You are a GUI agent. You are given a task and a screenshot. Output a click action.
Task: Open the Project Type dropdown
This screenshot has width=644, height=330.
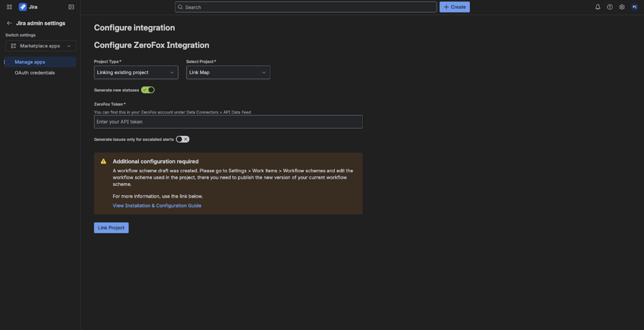click(136, 72)
